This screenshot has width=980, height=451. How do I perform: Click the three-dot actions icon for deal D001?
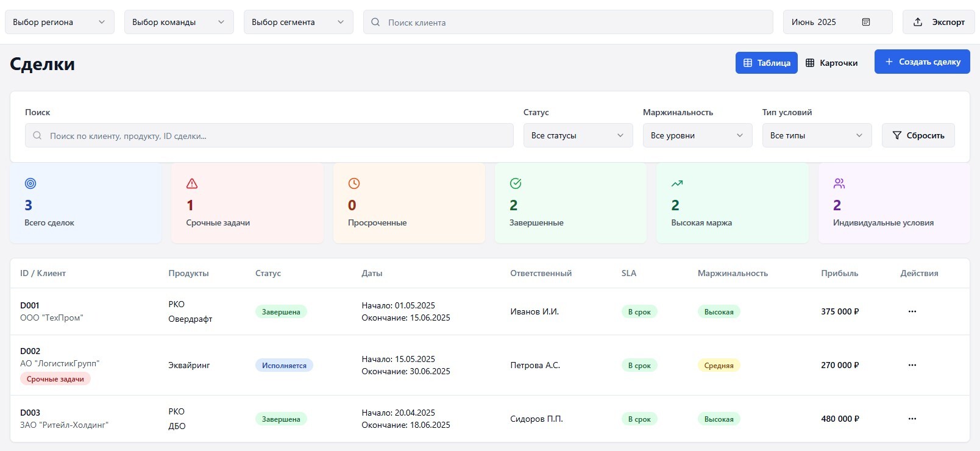coord(912,311)
